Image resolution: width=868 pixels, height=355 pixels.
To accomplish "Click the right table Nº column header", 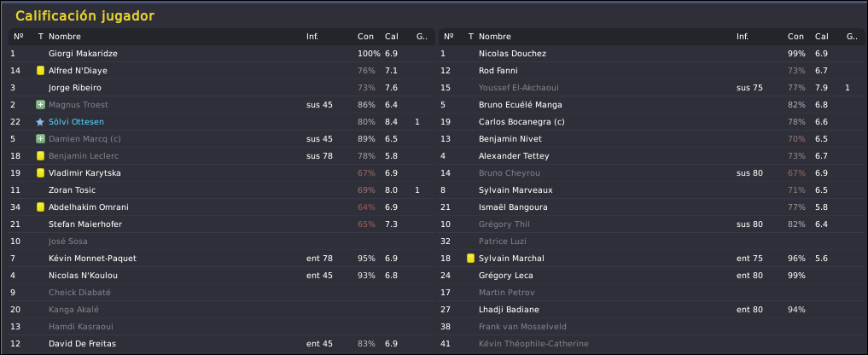I will pos(445,37).
